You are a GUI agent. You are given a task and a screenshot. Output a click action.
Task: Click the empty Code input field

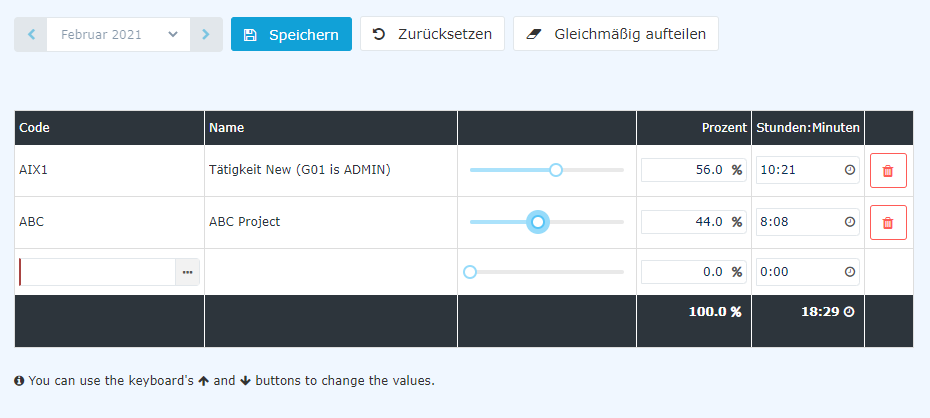coord(98,272)
